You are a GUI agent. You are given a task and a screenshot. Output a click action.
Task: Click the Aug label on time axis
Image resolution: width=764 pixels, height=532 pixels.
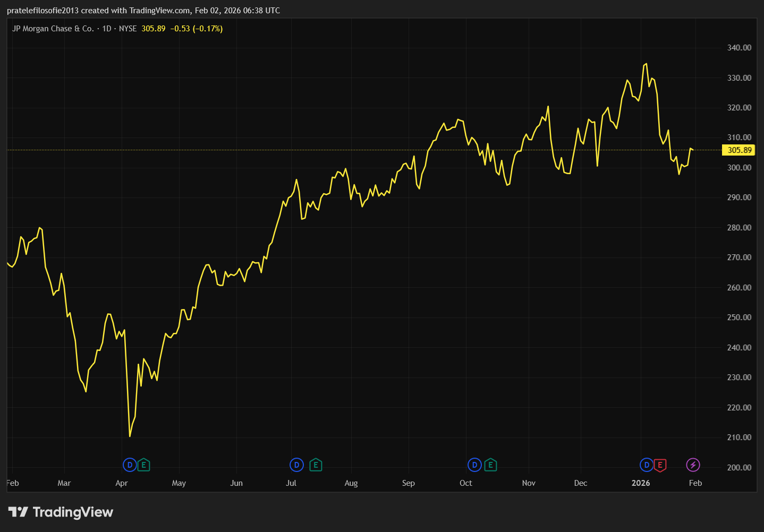point(351,483)
